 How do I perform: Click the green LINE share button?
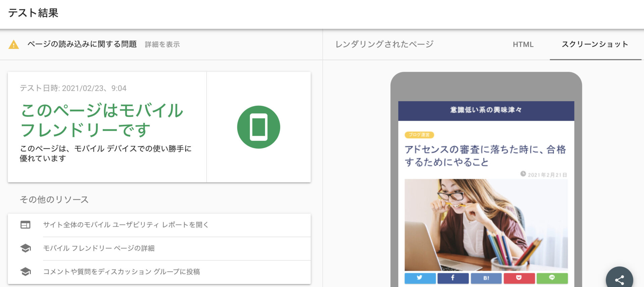[552, 278]
